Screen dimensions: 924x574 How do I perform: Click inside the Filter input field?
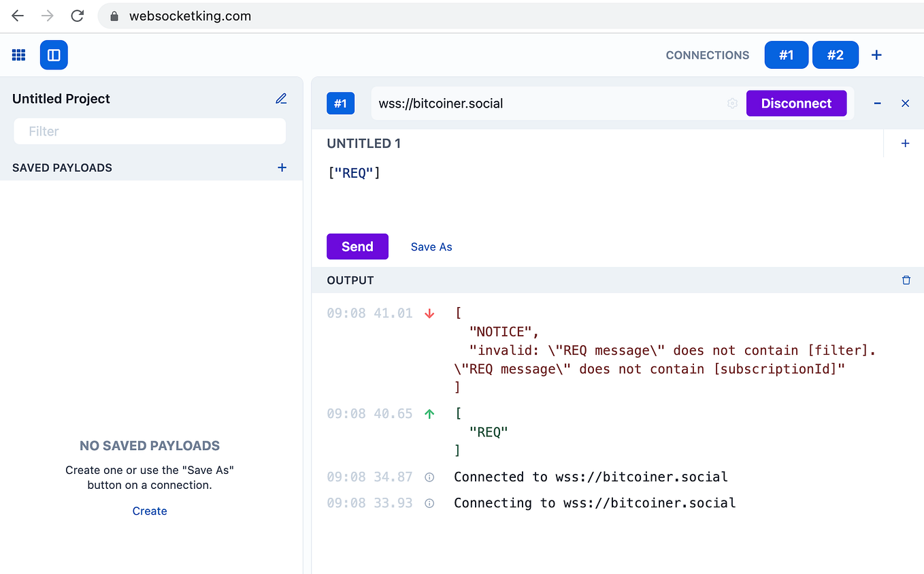coord(150,131)
